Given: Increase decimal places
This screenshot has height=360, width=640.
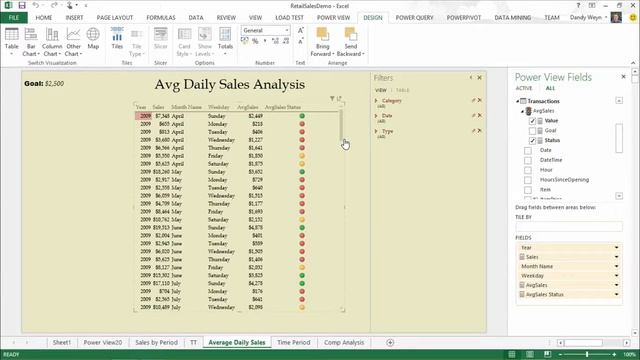Looking at the screenshot, I should coord(275,41).
